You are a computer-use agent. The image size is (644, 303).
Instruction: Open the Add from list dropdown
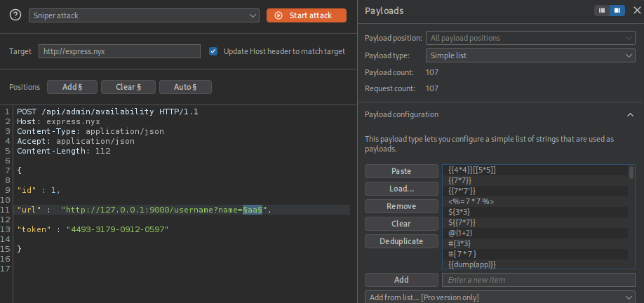[x=500, y=297]
